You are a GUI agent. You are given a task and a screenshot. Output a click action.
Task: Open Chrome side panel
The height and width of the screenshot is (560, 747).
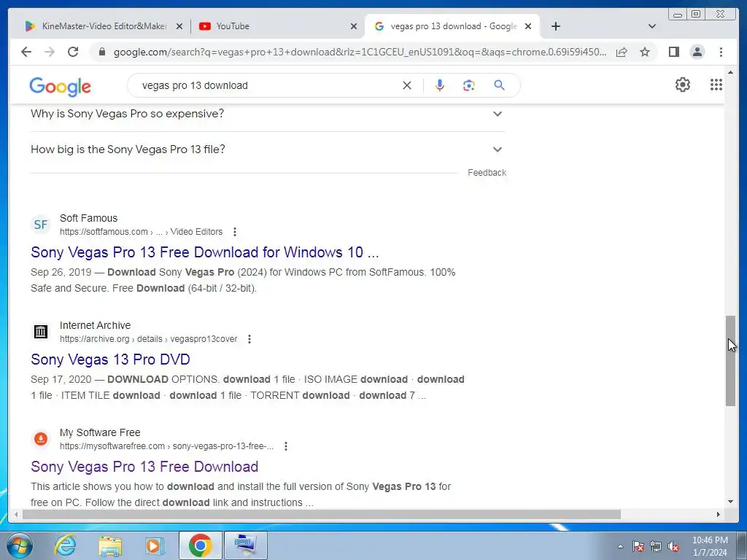pyautogui.click(x=673, y=52)
